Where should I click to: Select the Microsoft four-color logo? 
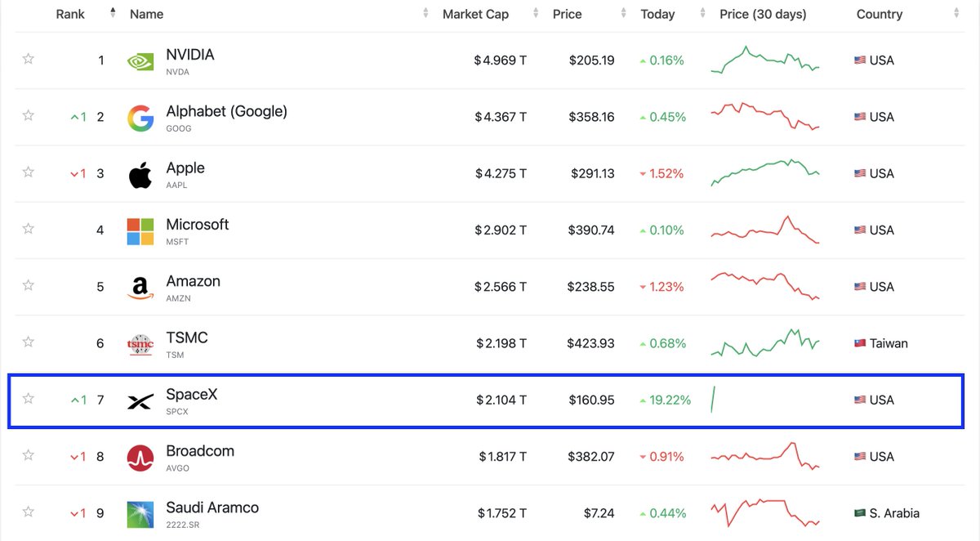tap(140, 231)
